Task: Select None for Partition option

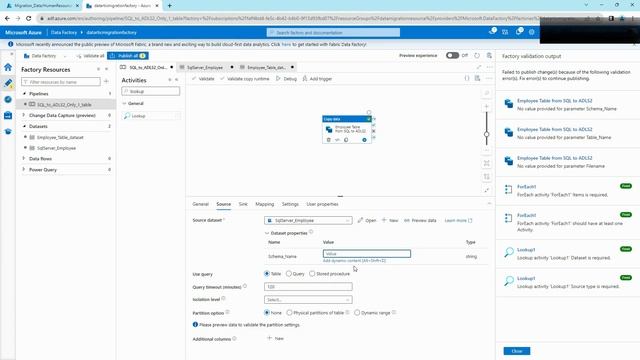Action: [x=267, y=313]
